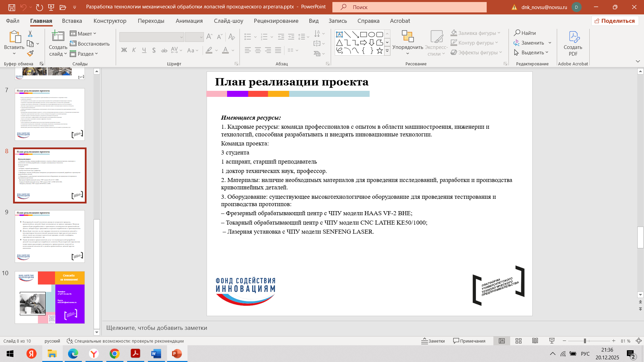Toggle bold formatting button
Screen dimensions: 644x362
click(124, 50)
